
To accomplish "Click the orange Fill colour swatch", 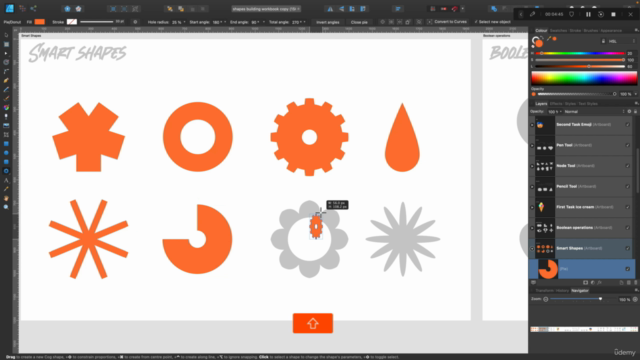I will coord(40,22).
